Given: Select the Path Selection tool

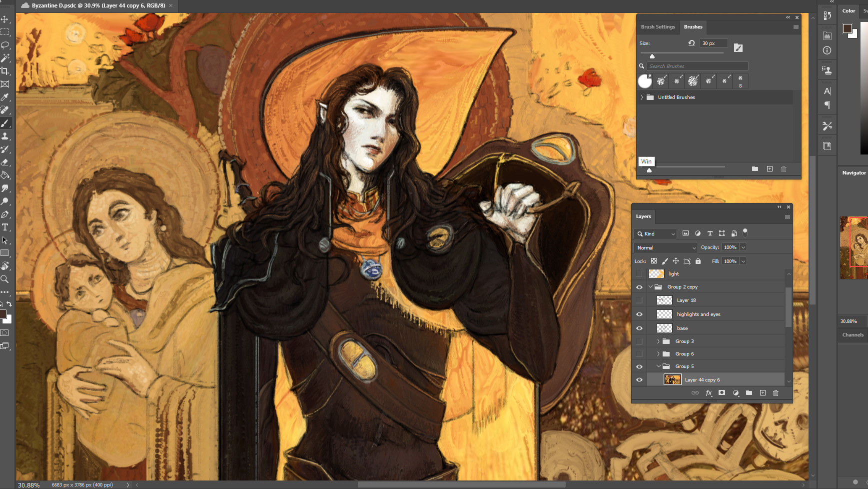Looking at the screenshot, I should click(5, 240).
